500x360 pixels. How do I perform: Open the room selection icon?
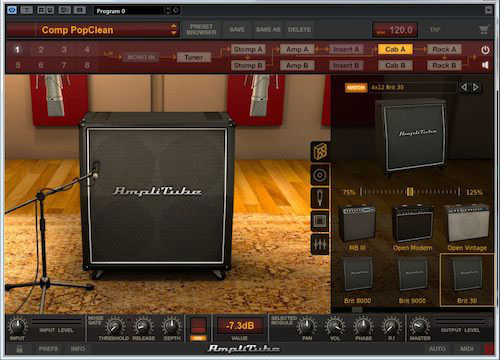pyautogui.click(x=320, y=221)
